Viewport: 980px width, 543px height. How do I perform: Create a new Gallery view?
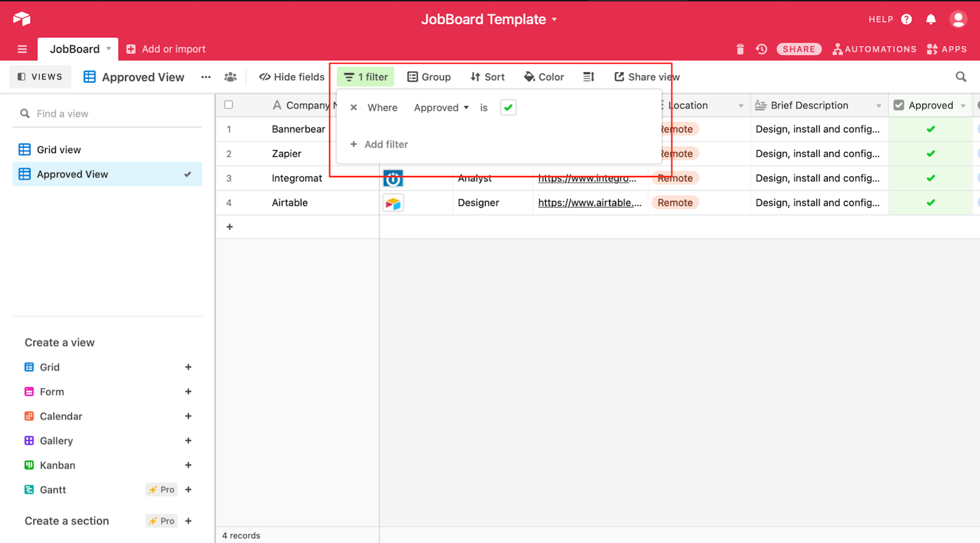188,441
